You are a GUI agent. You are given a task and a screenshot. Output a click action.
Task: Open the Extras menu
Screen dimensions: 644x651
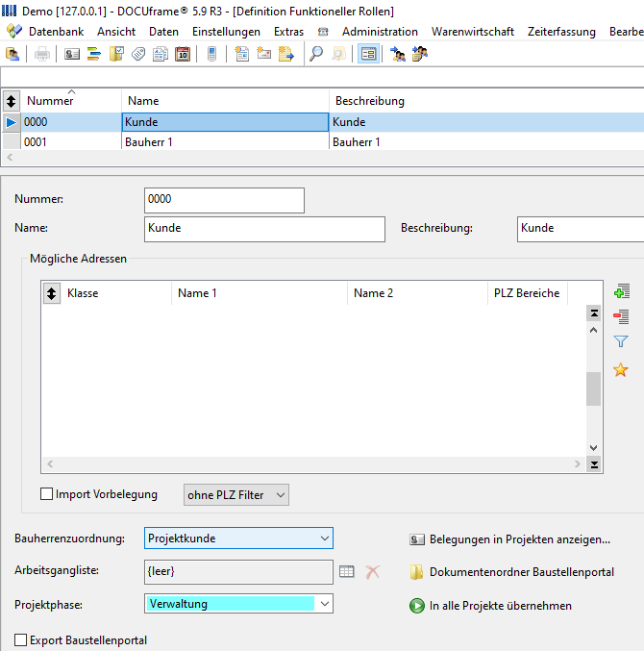(x=288, y=32)
